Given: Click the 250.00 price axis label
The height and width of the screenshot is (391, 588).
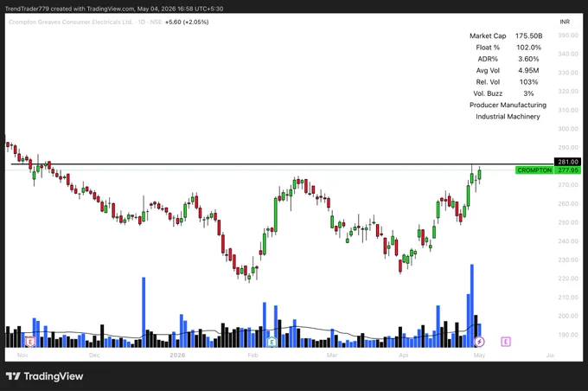Looking at the screenshot, I should pos(568,222).
